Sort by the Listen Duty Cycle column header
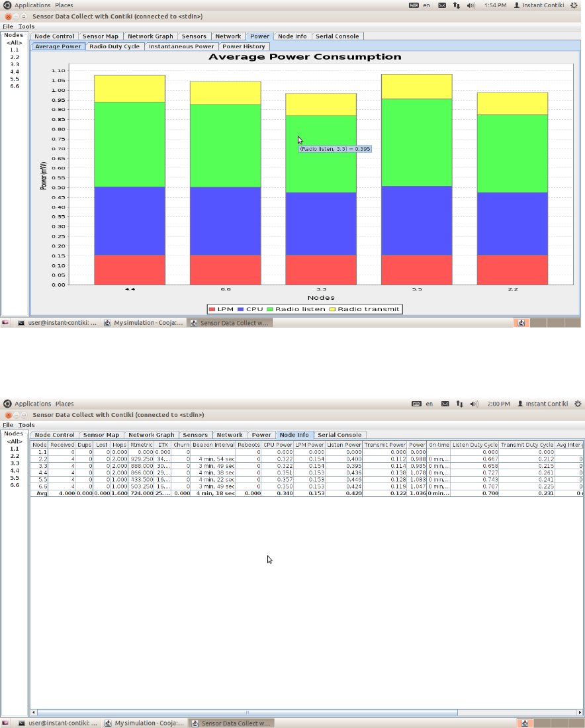Screen dimensions: 585x728 [475, 445]
